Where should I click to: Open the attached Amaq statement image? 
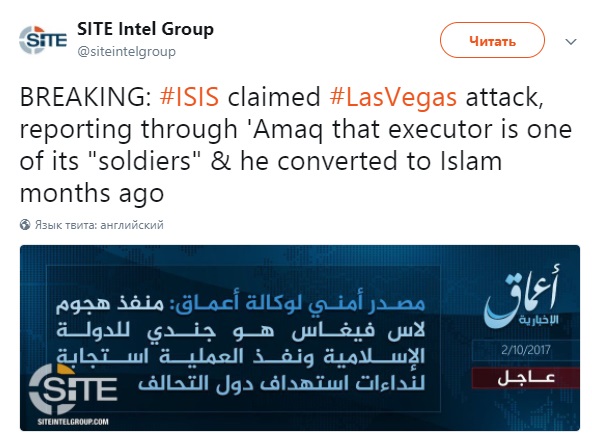[300, 338]
